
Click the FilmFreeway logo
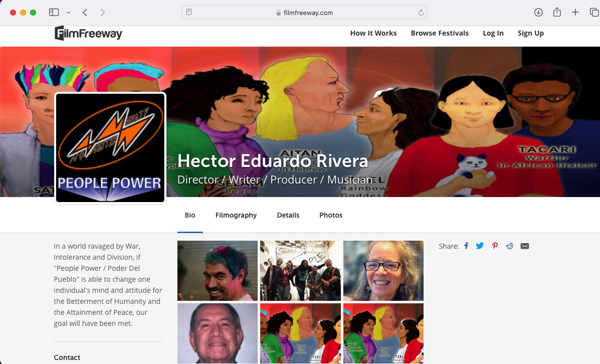click(x=88, y=33)
